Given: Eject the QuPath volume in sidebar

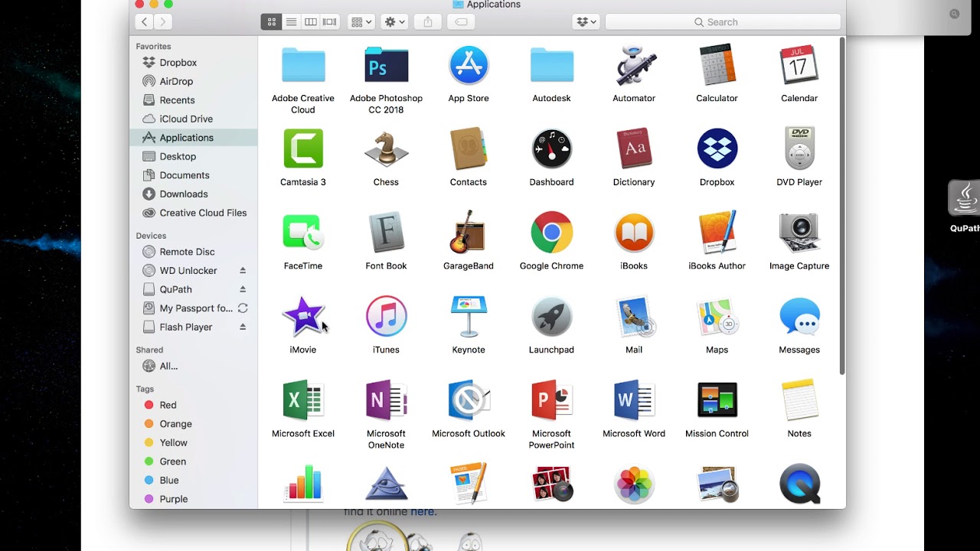Looking at the screenshot, I should tap(243, 289).
